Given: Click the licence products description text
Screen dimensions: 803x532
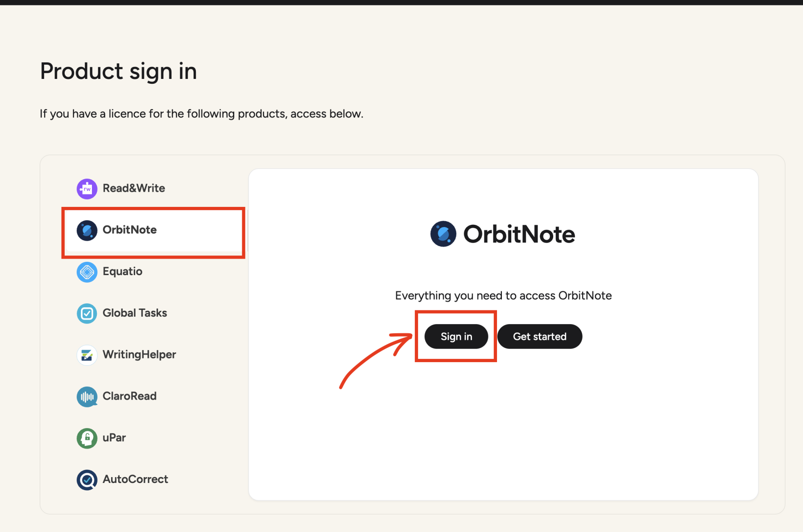Looking at the screenshot, I should click(202, 114).
